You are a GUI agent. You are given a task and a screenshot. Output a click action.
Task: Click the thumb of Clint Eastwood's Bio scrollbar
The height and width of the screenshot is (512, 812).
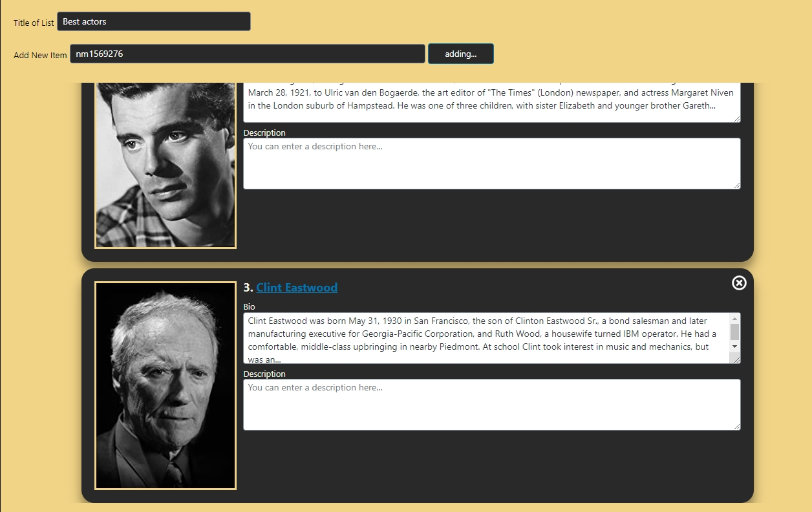click(734, 332)
